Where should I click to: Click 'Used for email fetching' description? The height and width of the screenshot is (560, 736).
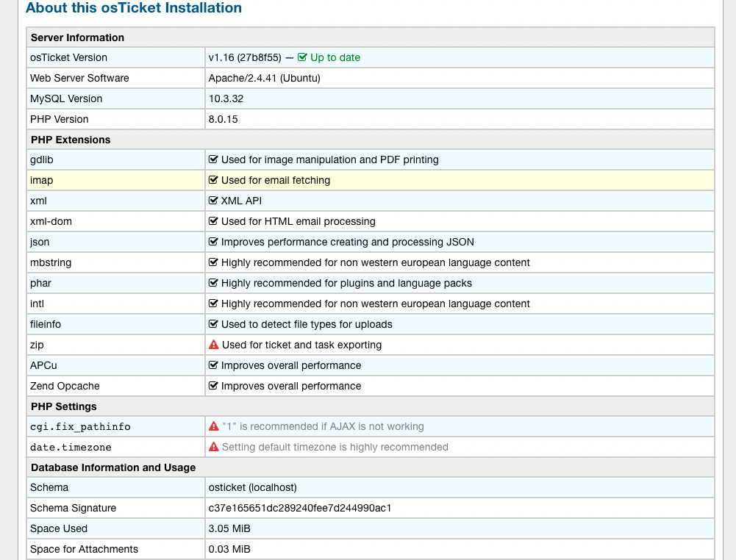pyautogui.click(x=276, y=181)
